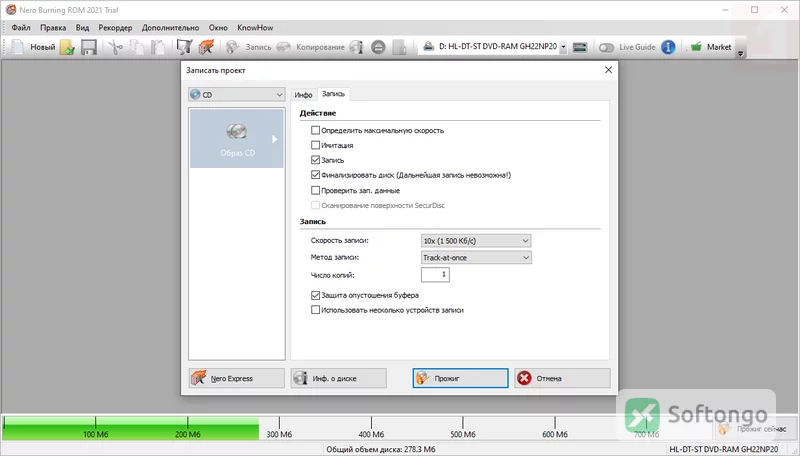Enable Проверить зап. данные checkbox
The width and height of the screenshot is (800, 456).
315,190
